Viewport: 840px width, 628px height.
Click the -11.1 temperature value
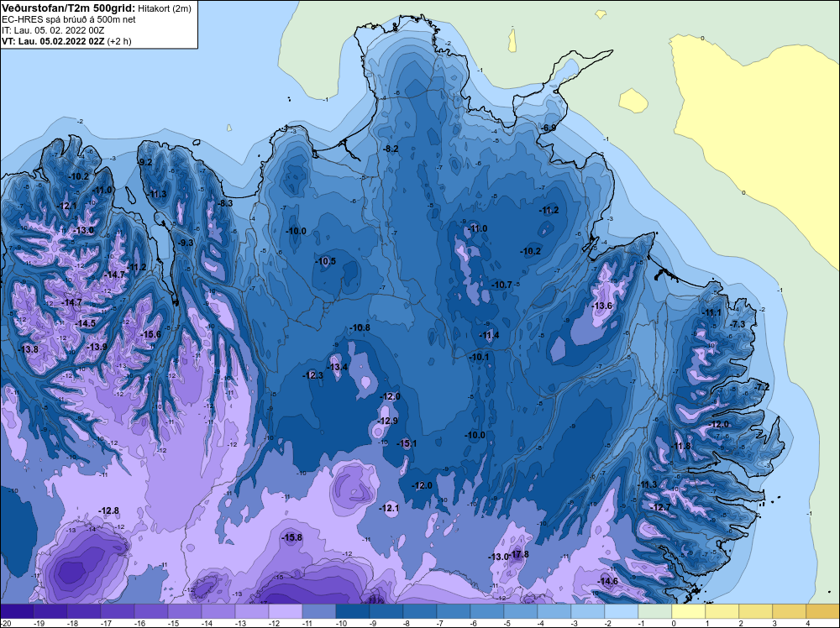point(711,312)
